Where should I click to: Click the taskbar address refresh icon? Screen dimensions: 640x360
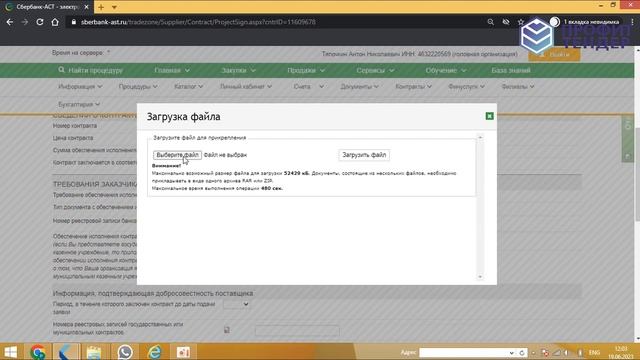(522, 353)
